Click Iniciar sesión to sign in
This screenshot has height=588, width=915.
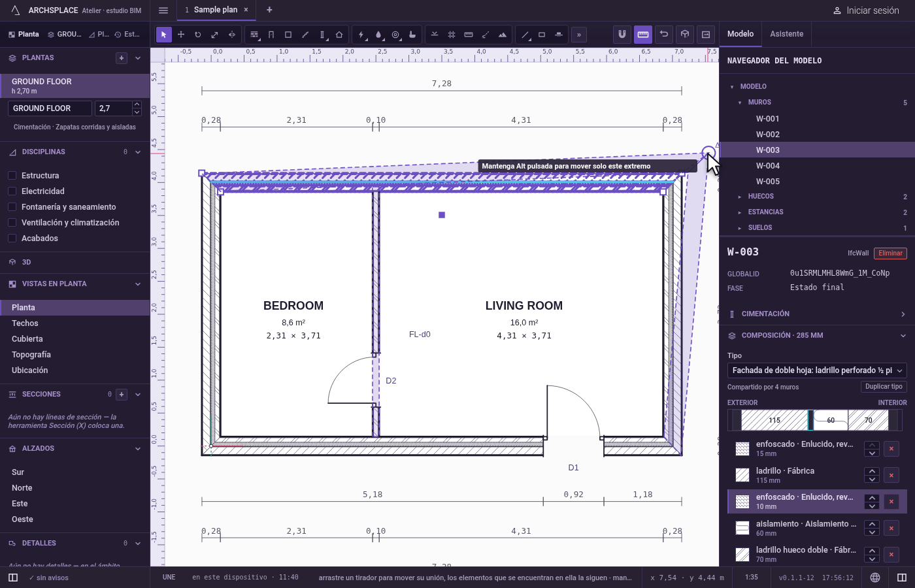pyautogui.click(x=865, y=10)
